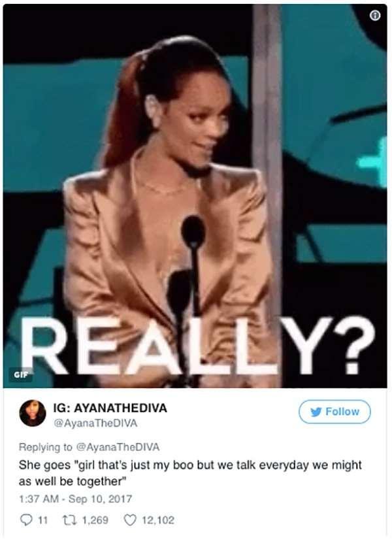This screenshot has width=392, height=543.
Task: Click the GIF badge on the image
Action: (20, 375)
